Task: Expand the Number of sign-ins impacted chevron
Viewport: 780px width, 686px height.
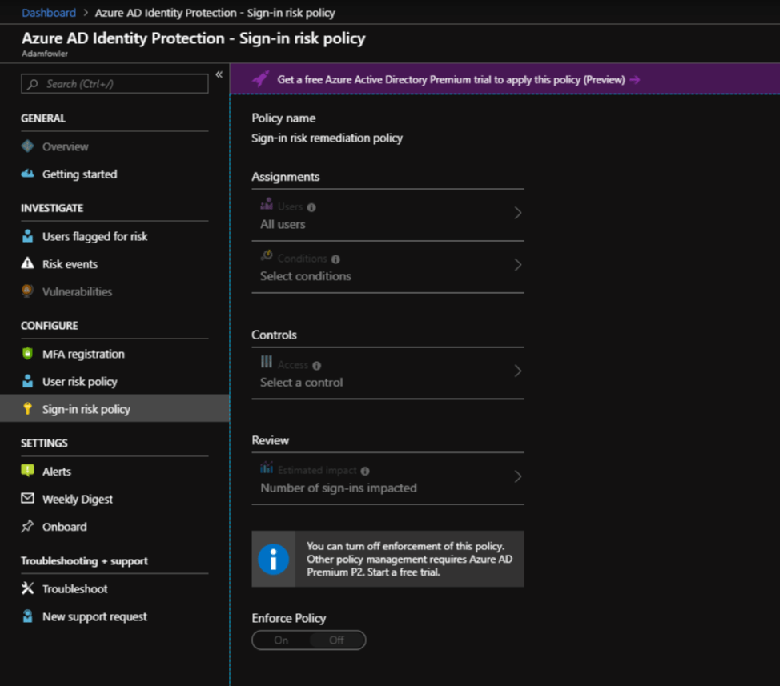Action: tap(518, 477)
